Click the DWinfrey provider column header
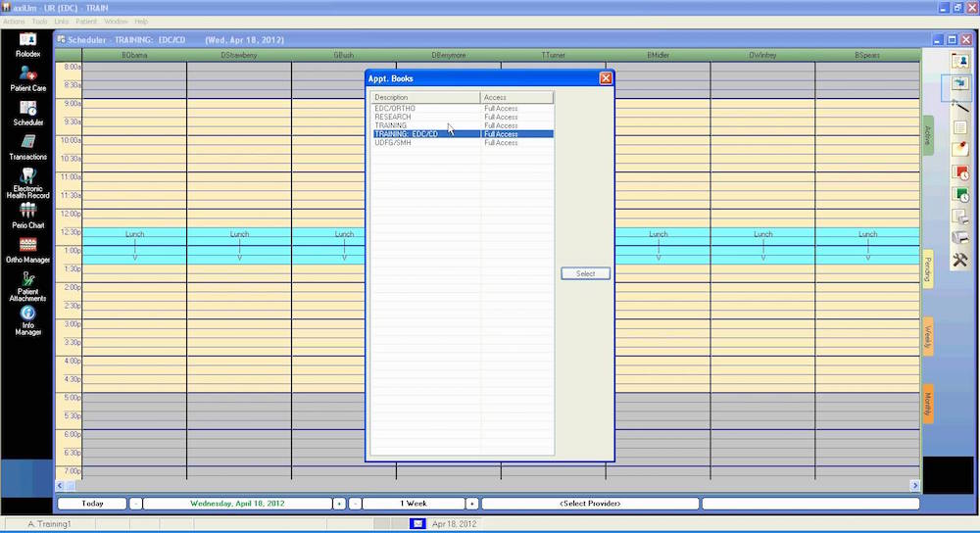Image resolution: width=980 pixels, height=533 pixels. pos(762,55)
